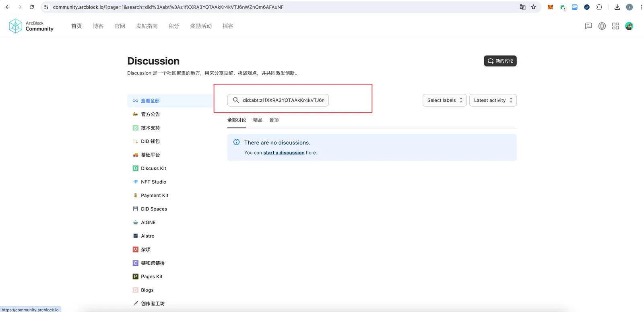Click the browser forward arrow

point(19,7)
